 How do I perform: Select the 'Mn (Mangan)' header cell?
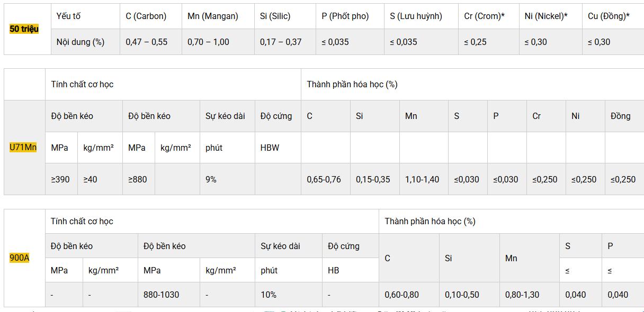coord(218,16)
